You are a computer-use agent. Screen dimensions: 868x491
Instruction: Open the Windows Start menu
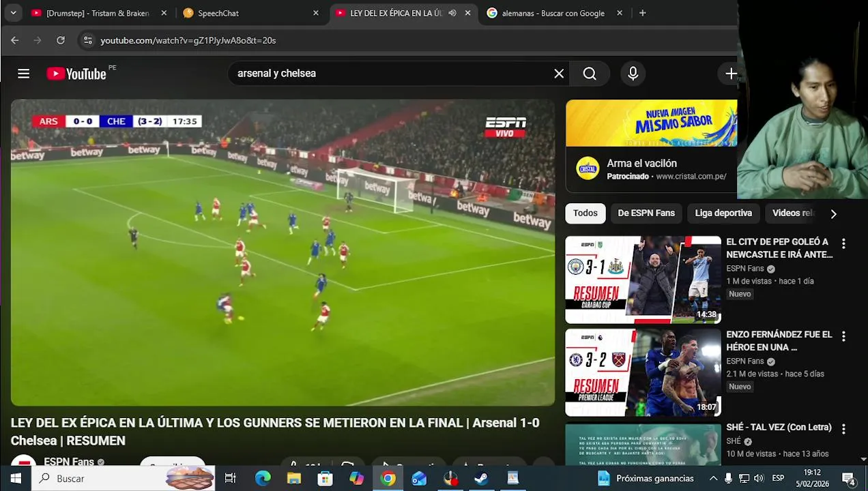tap(15, 479)
